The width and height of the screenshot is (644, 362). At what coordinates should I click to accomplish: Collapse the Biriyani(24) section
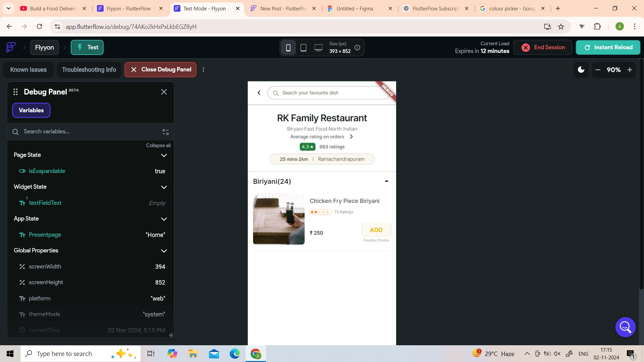[x=386, y=181]
